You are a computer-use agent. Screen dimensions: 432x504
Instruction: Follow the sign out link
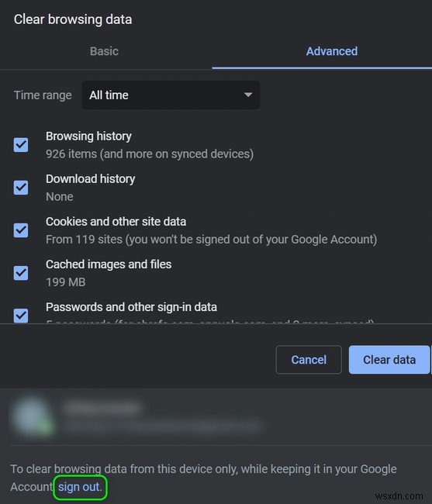(79, 487)
